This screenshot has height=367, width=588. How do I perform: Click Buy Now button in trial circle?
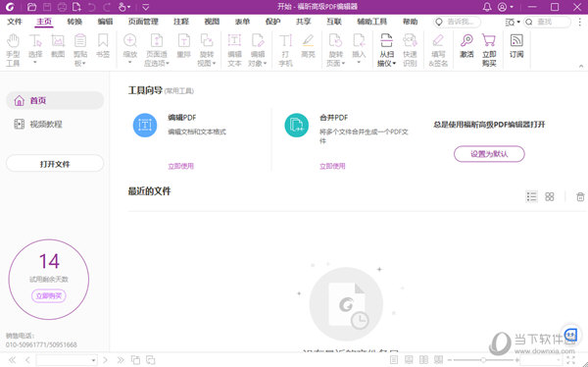pos(49,296)
